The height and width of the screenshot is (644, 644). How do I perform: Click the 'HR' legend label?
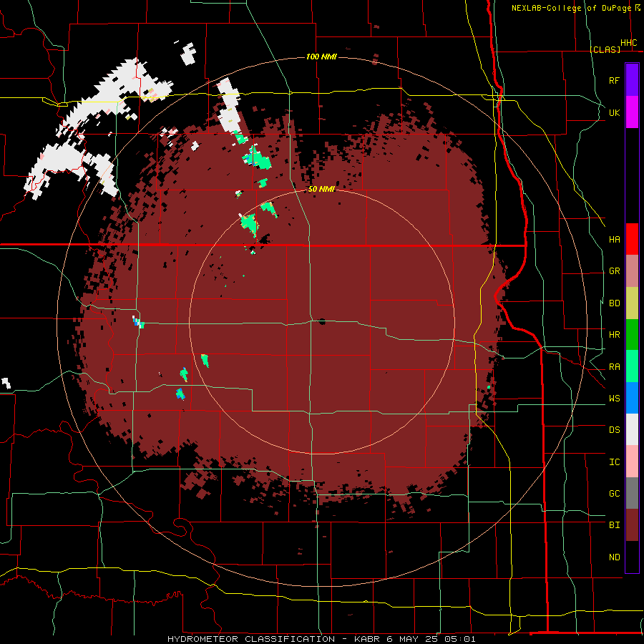(614, 335)
